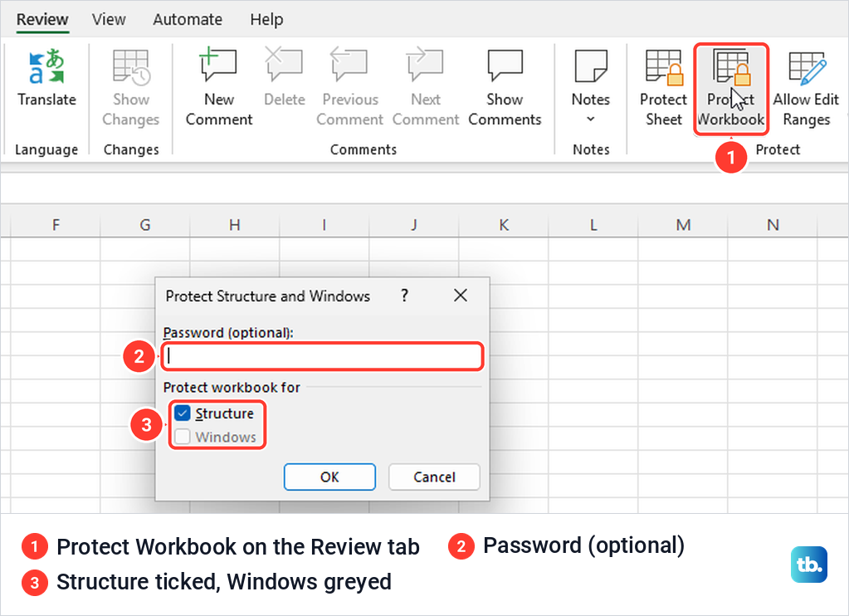Click the Show Changes icon

(130, 68)
